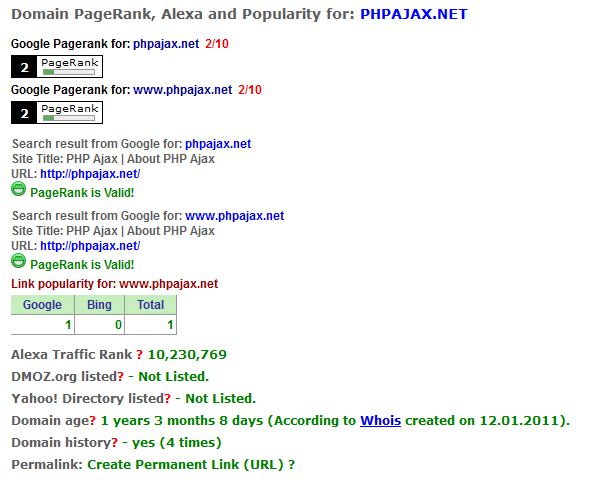This screenshot has height=480, width=609.
Task: Click the Bing column header
Action: (99, 304)
